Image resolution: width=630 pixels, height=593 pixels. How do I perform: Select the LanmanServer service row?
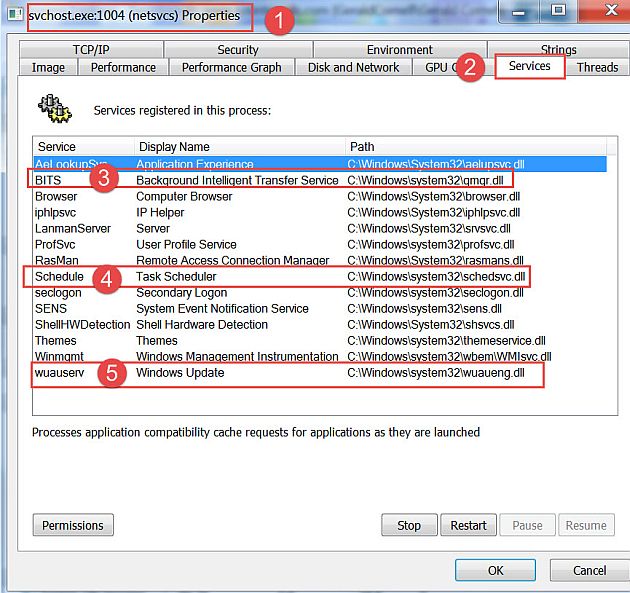tap(320, 228)
